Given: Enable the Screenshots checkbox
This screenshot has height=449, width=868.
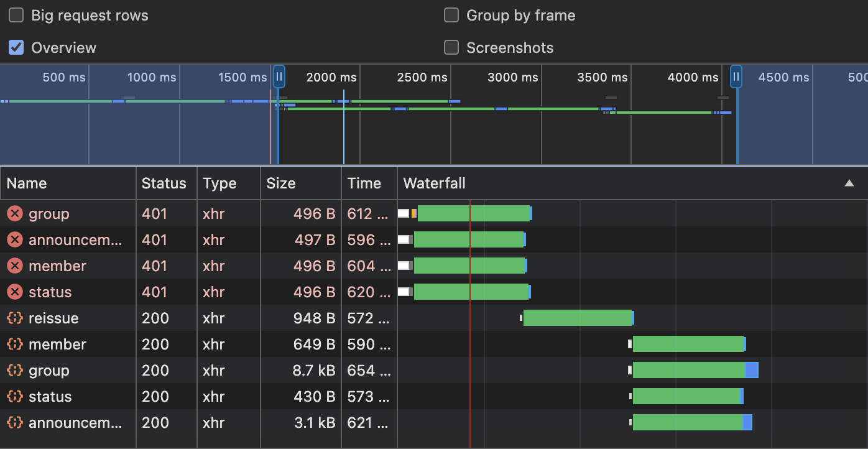Looking at the screenshot, I should point(451,48).
